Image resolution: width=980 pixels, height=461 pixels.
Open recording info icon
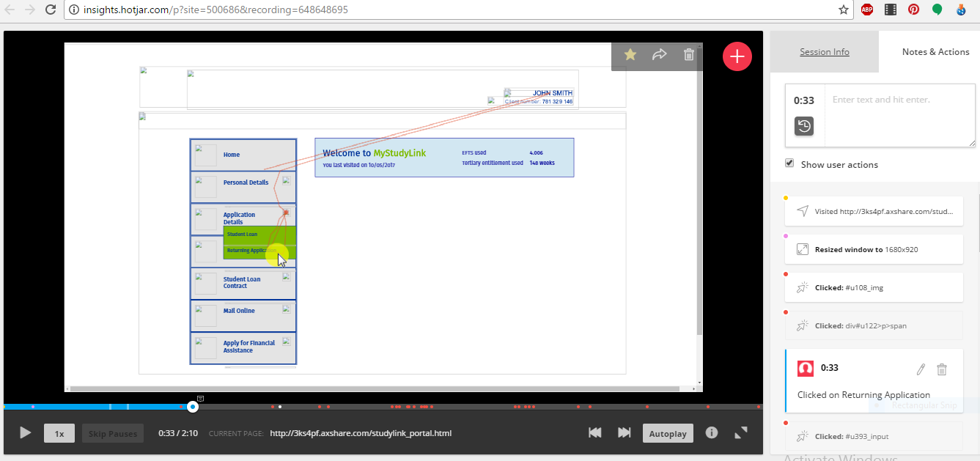coord(711,432)
